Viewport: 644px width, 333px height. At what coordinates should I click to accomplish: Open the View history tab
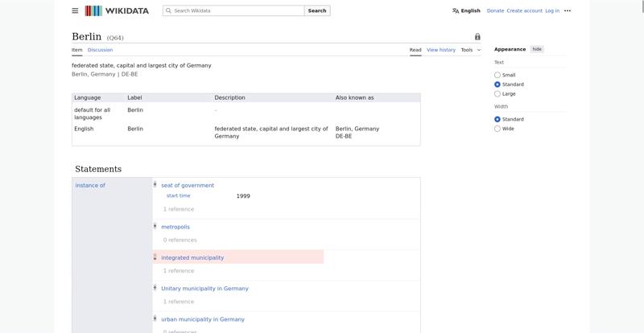[440, 50]
